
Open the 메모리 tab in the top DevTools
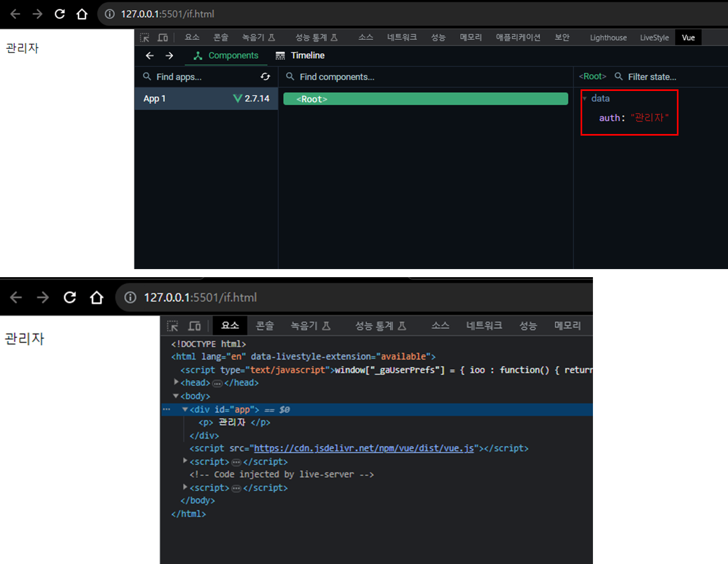471,37
